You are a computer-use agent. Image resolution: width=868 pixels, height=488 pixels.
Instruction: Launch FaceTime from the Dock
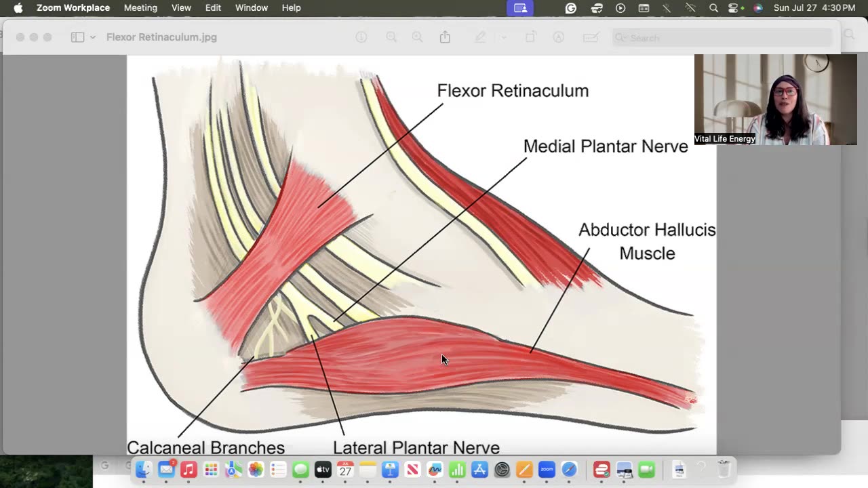[x=646, y=469]
